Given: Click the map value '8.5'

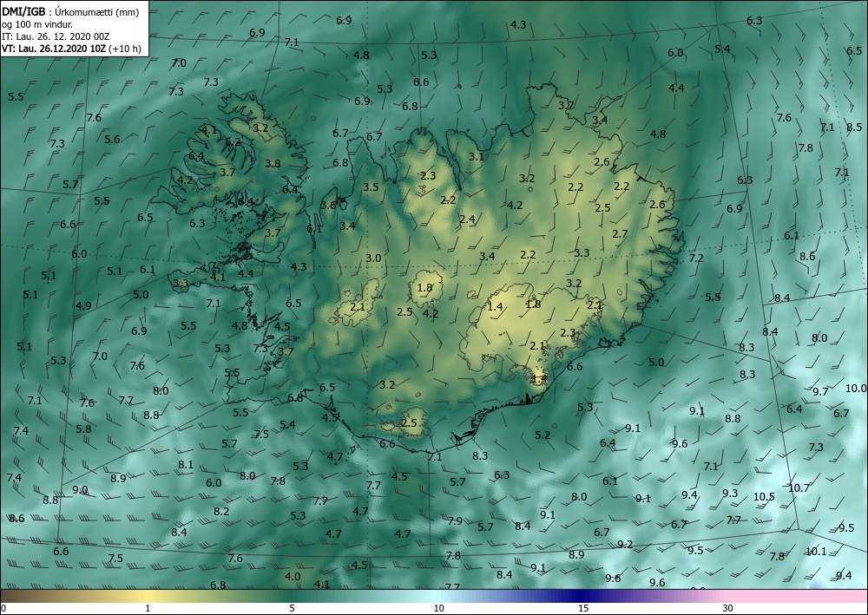Looking at the screenshot, I should click(x=854, y=128).
